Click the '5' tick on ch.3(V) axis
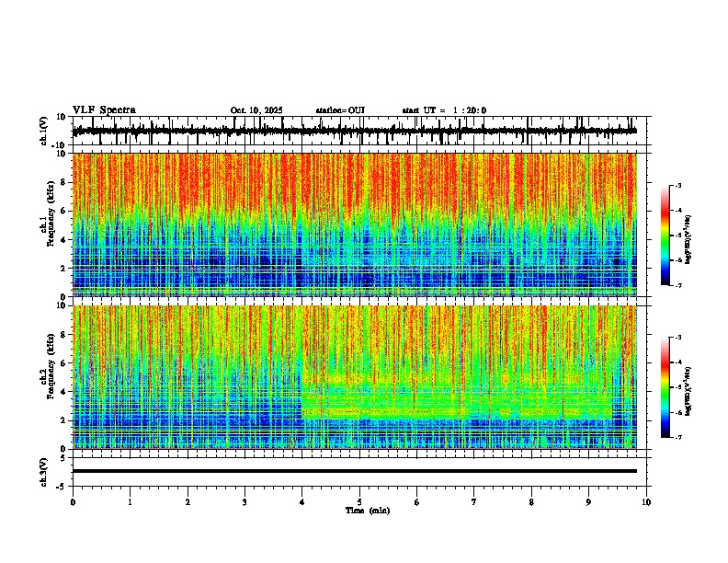This screenshot has height=563, width=728. (63, 457)
